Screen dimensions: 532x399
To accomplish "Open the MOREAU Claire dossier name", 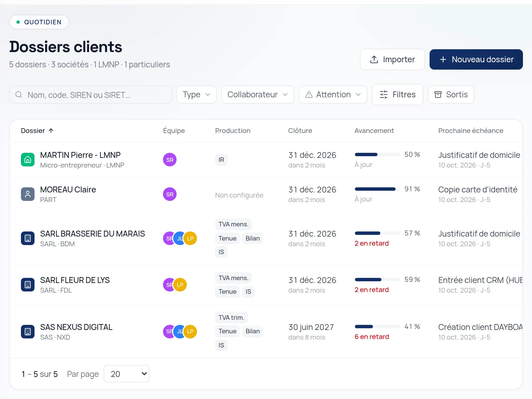I will (68, 190).
